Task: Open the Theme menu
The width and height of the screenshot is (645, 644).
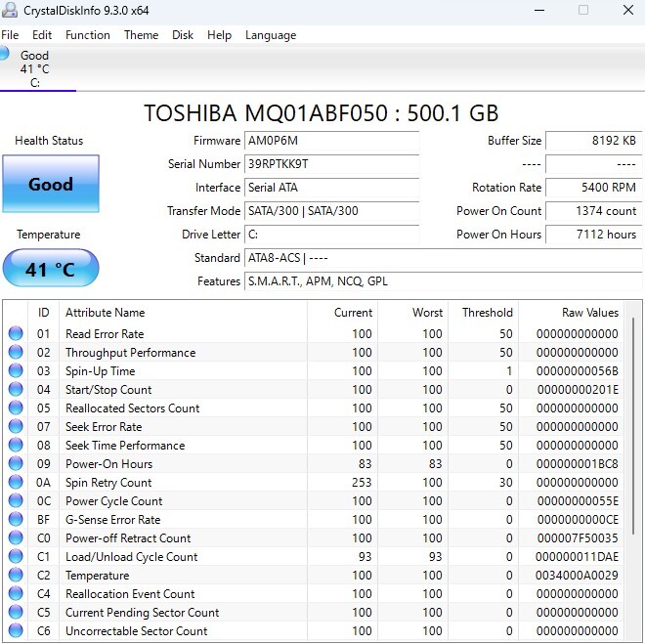Action: (141, 35)
